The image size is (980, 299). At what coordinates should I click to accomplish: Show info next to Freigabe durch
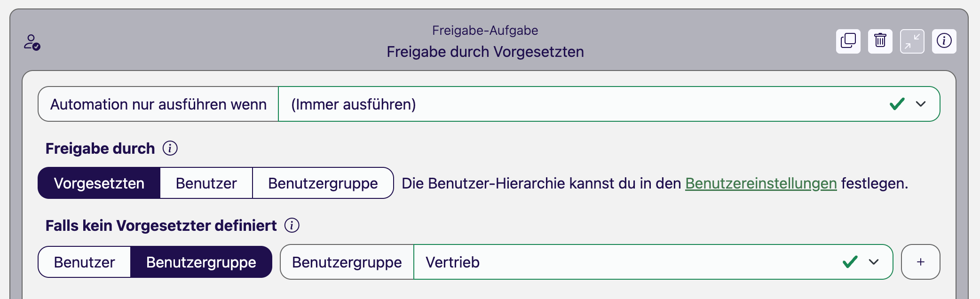[x=170, y=149]
